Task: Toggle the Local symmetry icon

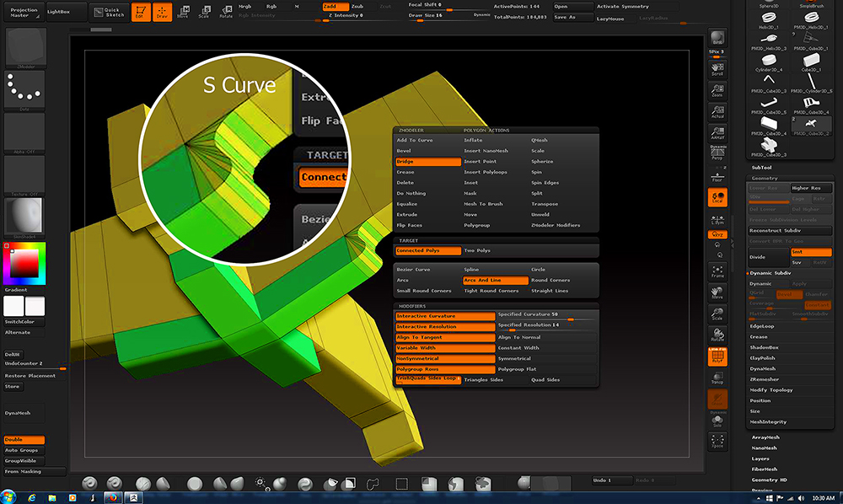Action: tap(717, 197)
